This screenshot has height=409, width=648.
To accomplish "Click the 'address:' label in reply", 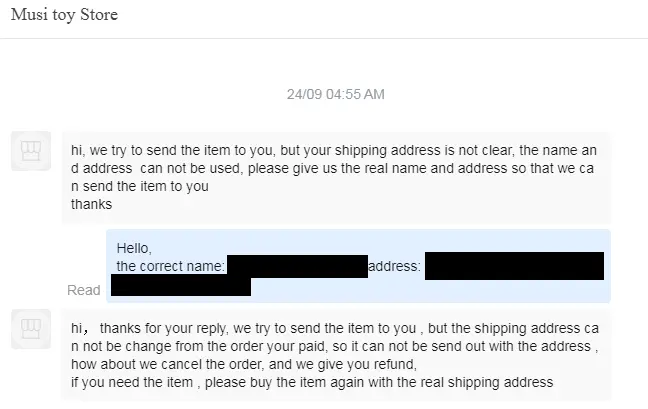I will tap(394, 266).
